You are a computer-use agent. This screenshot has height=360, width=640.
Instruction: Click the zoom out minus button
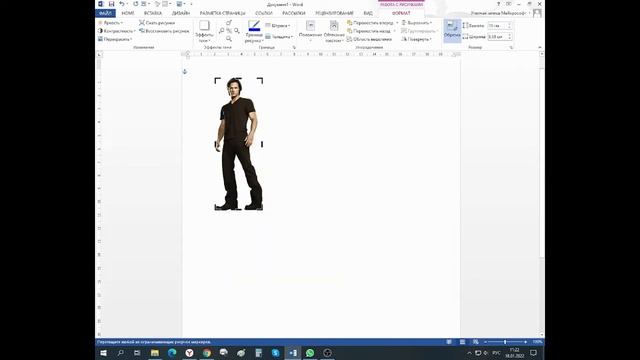click(485, 342)
